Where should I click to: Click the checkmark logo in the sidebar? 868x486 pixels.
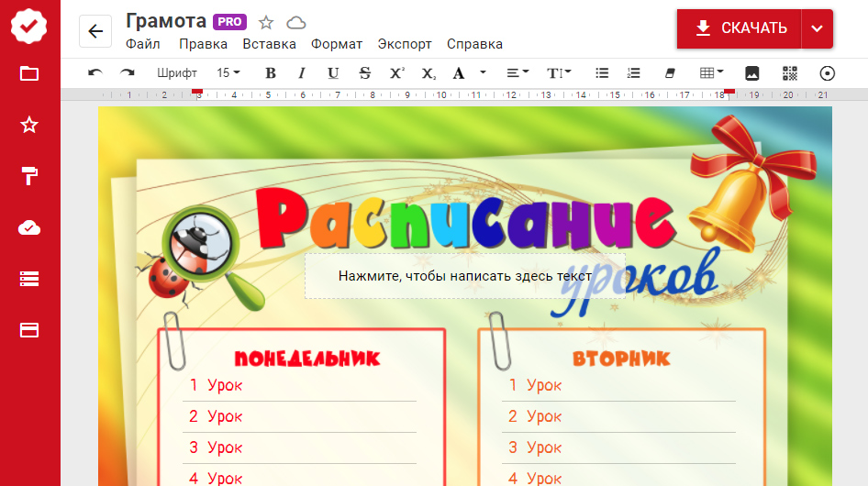pyautogui.click(x=28, y=26)
